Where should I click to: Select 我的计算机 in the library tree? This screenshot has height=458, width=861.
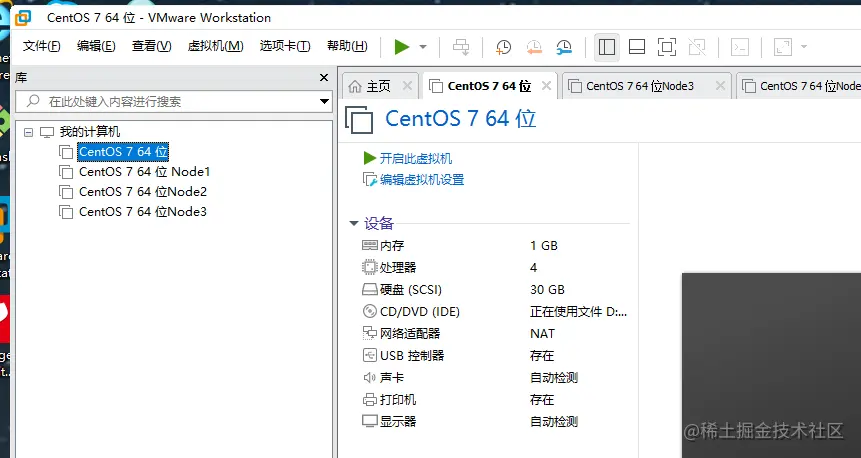(x=90, y=132)
